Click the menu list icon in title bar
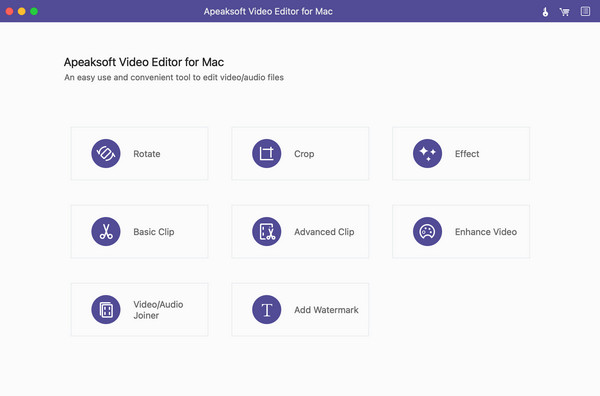Screen dimensions: 600x396 tap(585, 11)
